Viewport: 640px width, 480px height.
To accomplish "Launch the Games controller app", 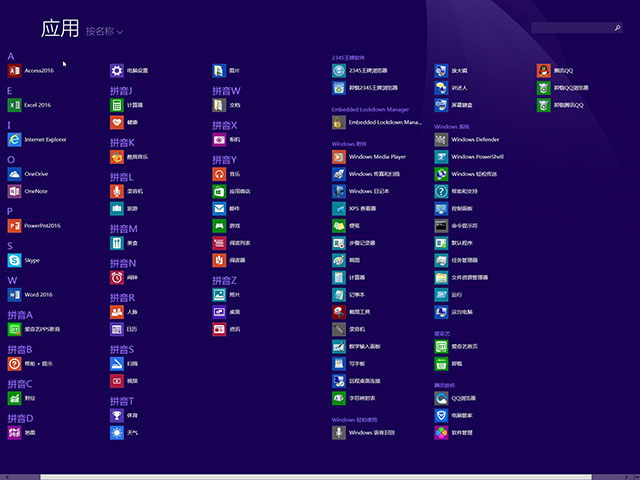I will (227, 226).
